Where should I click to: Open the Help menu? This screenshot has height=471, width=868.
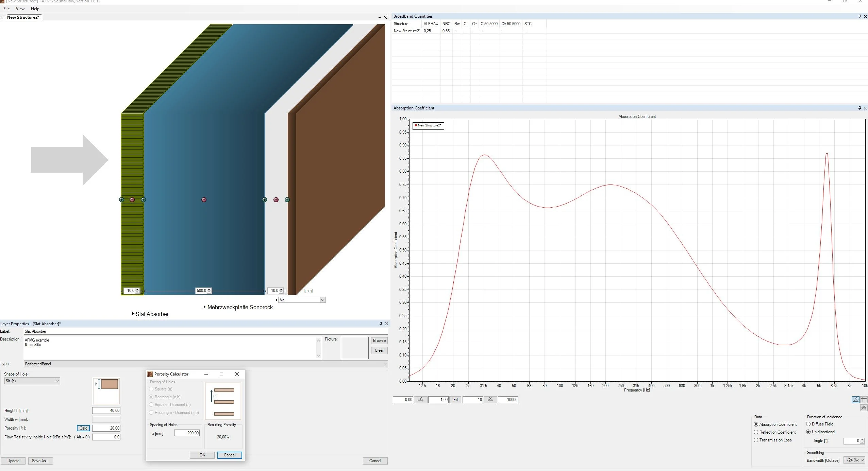[35, 9]
